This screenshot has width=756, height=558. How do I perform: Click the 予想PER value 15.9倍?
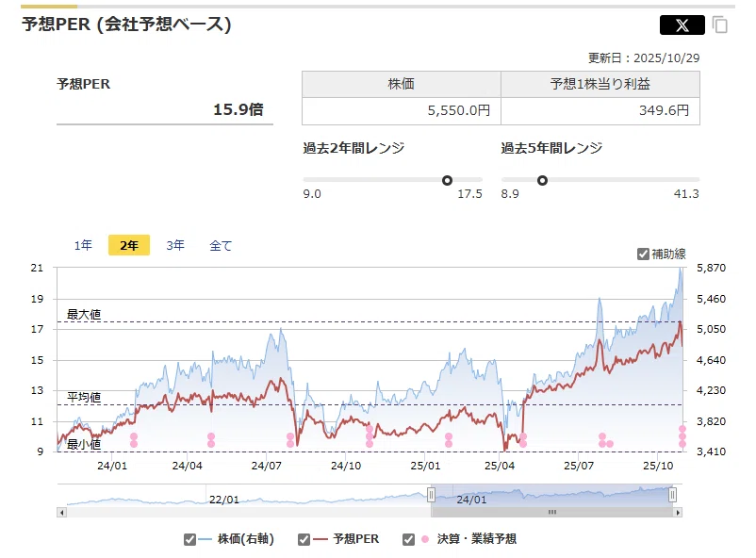click(x=238, y=109)
